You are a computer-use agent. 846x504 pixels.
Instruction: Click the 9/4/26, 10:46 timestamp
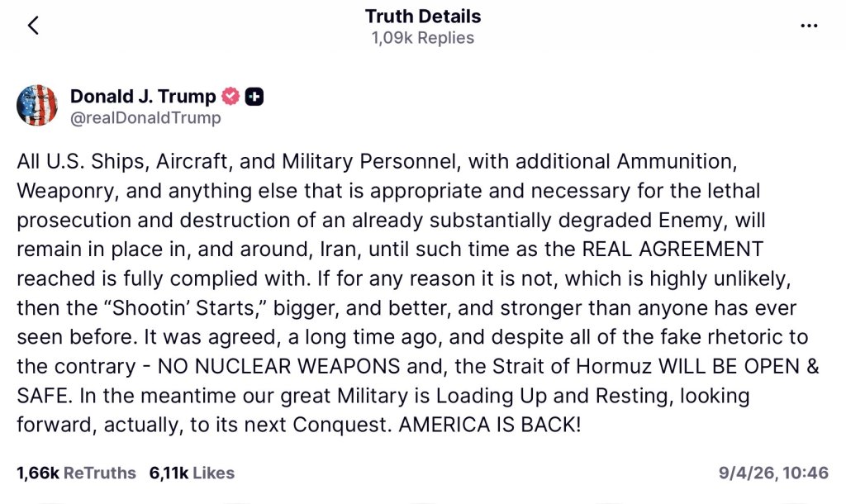(x=773, y=473)
